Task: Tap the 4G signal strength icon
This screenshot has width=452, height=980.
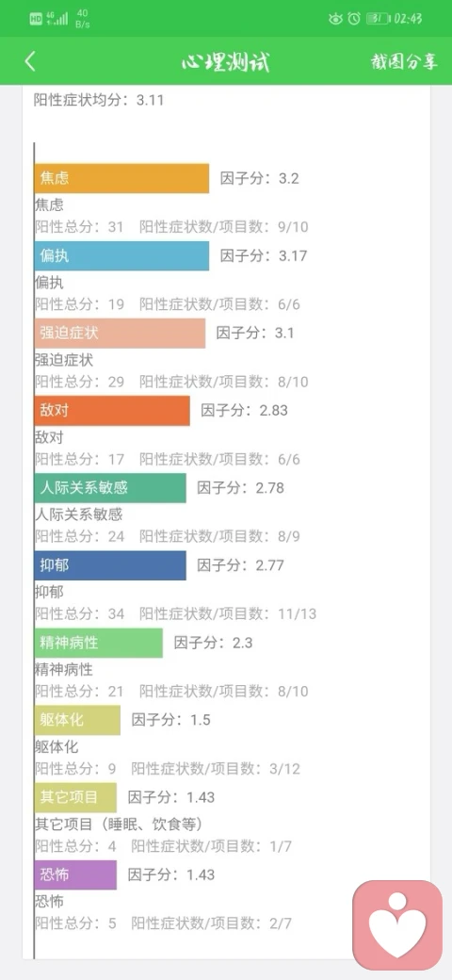Action: coord(57,18)
